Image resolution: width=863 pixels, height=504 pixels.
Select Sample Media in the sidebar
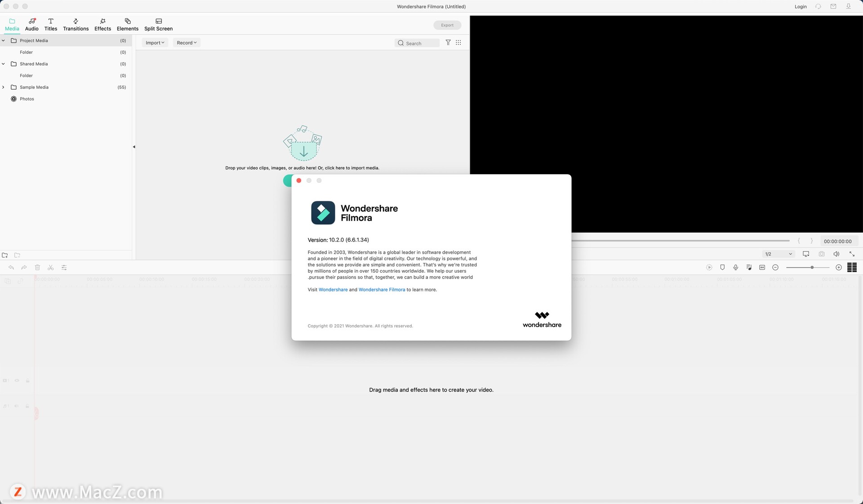coord(66,87)
